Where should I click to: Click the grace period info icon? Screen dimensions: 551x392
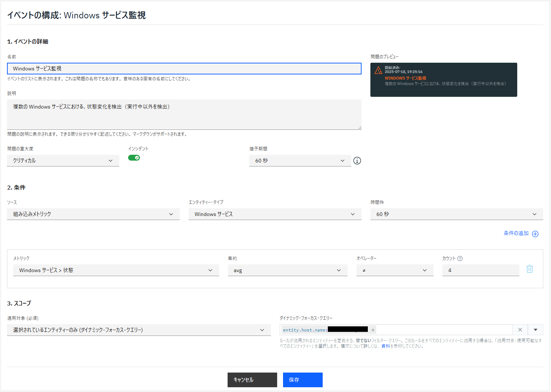pyautogui.click(x=357, y=161)
